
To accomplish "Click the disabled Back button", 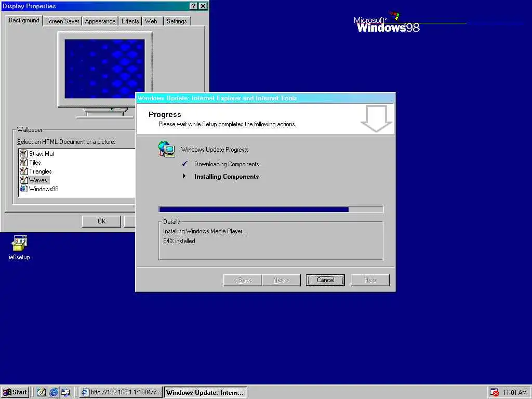I will pyautogui.click(x=243, y=280).
